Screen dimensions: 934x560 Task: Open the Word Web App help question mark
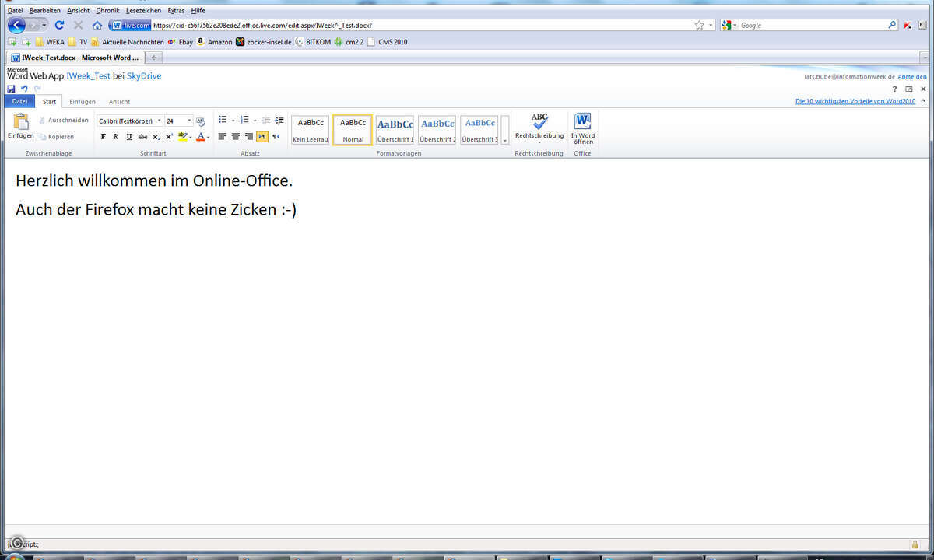pyautogui.click(x=895, y=89)
